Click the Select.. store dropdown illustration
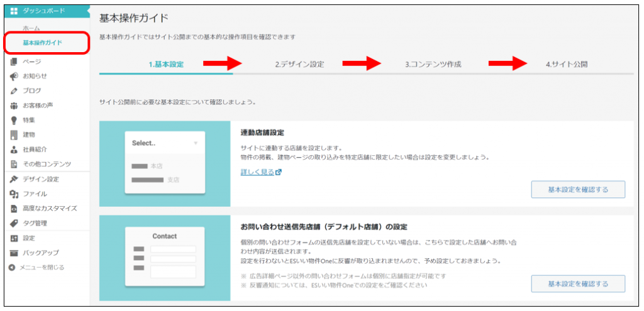Image resolution: width=644 pixels, height=311 pixels. tap(164, 143)
